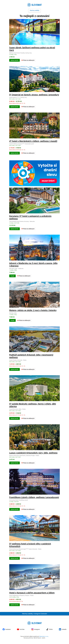This screenshot has height=644, width=69.
Task: Open the YouTube social icon link
Action: click(x=21, y=629)
